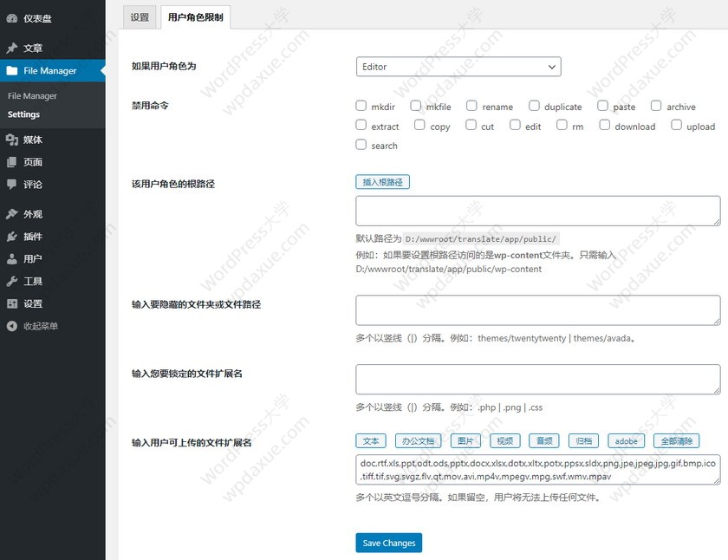Click the 插入根路径 button
Viewport: 728px width, 560px height.
click(x=382, y=182)
